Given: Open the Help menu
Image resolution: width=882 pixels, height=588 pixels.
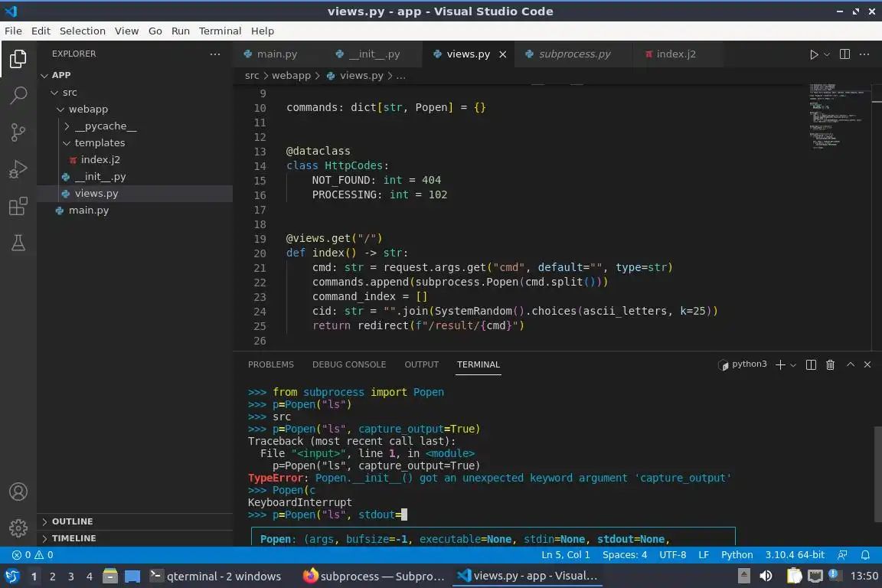Looking at the screenshot, I should pos(262,31).
